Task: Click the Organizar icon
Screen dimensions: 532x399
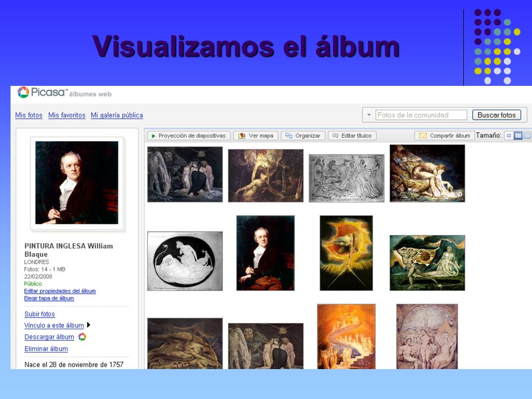Action: (x=289, y=135)
